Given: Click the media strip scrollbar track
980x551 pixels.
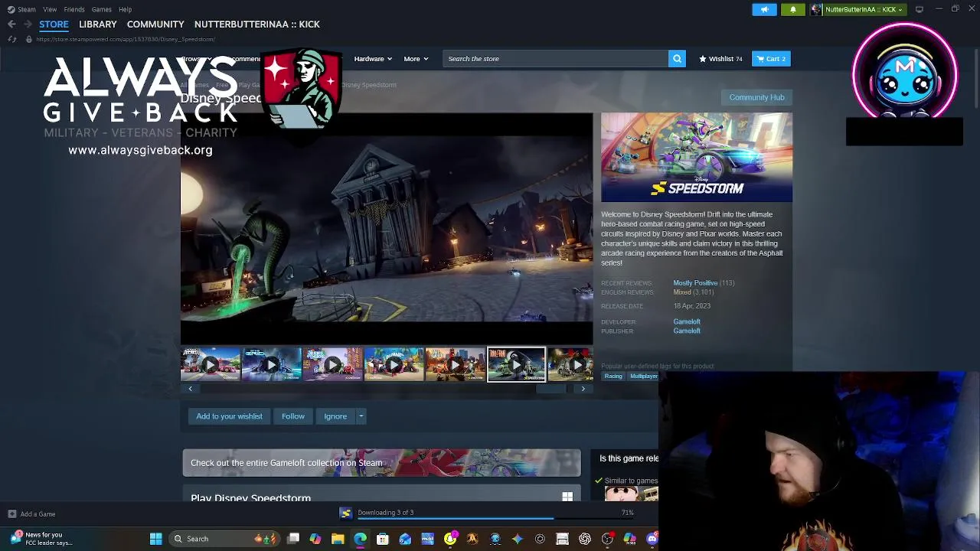Looking at the screenshot, I should pos(387,389).
